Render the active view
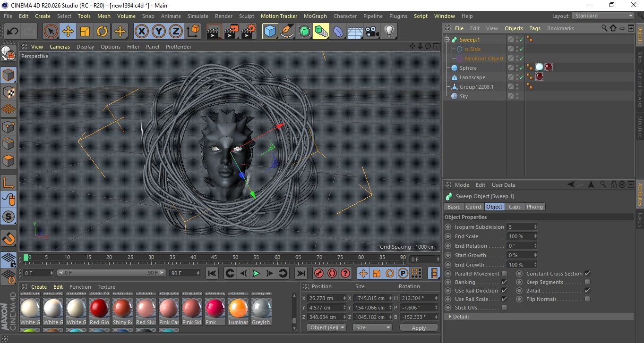 click(x=214, y=32)
